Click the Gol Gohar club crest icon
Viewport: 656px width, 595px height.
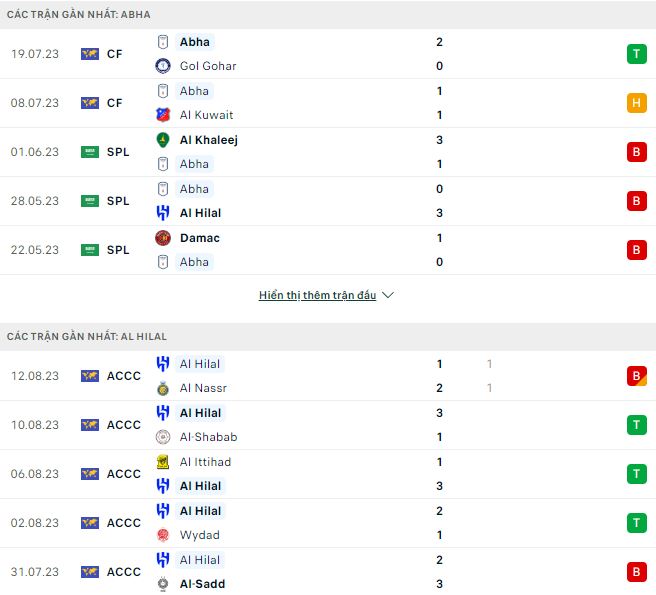163,66
